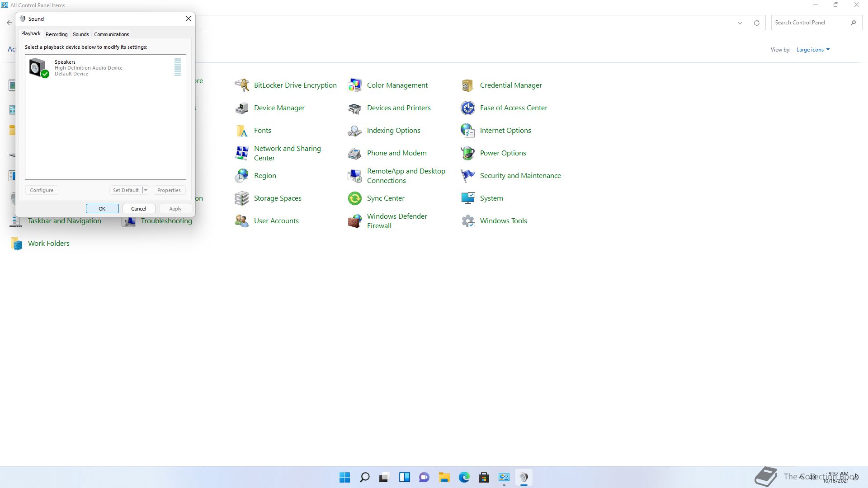
Task: Switch to the Sounds tab
Action: point(81,34)
